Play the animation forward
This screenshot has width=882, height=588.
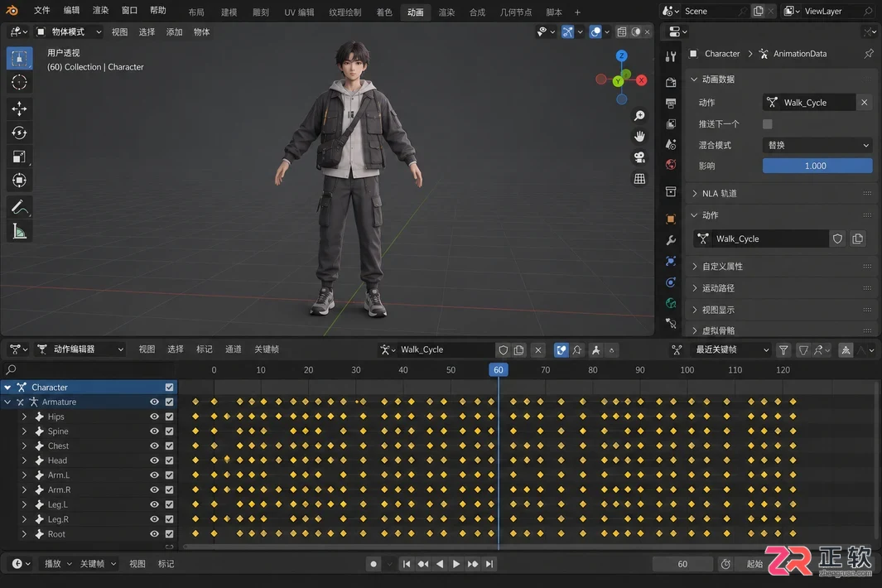[x=456, y=564]
